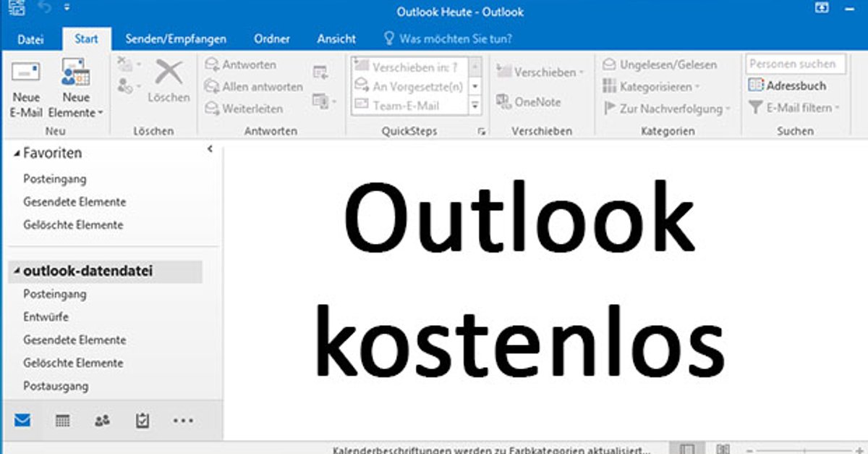Select 'An Vorgesetzte(n)' quick step

tap(409, 86)
